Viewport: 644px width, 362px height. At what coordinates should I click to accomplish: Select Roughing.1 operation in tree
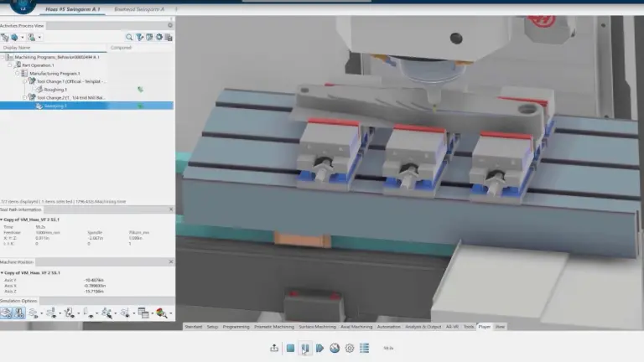click(55, 90)
